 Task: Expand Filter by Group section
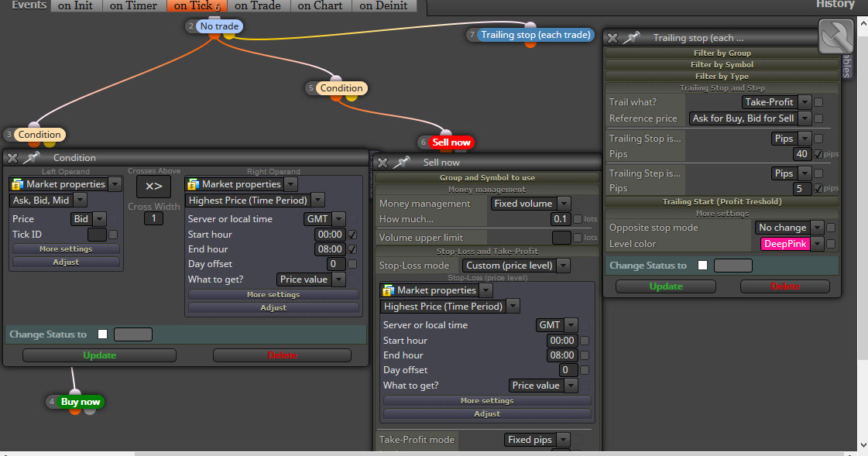(x=722, y=53)
